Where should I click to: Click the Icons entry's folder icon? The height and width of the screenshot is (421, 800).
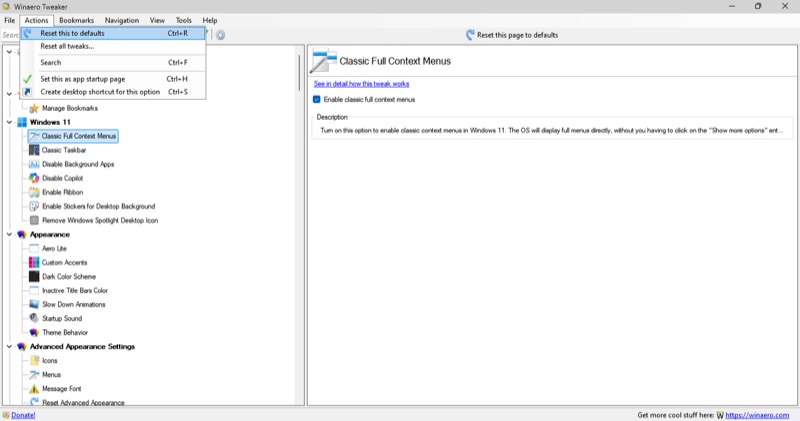(x=34, y=360)
